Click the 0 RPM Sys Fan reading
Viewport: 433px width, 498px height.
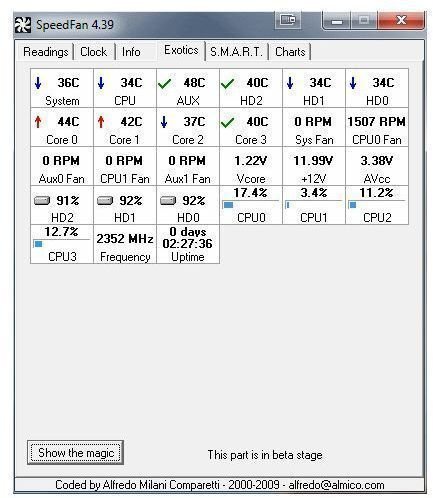(x=314, y=127)
